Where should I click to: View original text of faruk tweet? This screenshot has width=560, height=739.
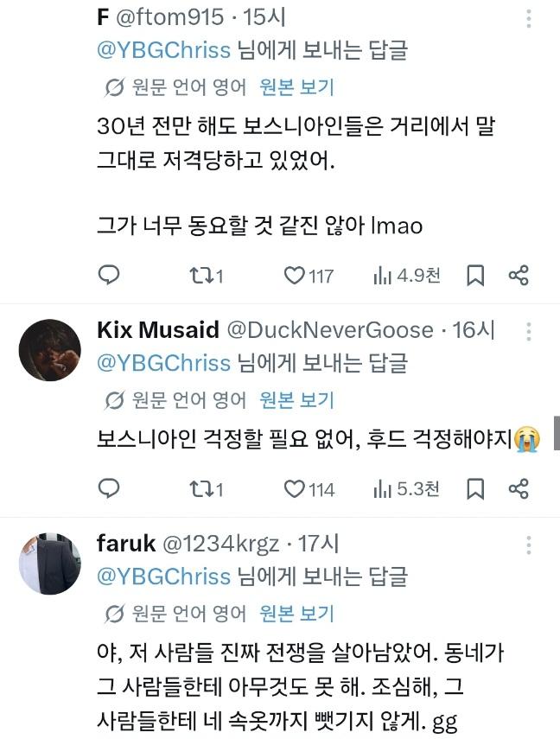pos(297,613)
